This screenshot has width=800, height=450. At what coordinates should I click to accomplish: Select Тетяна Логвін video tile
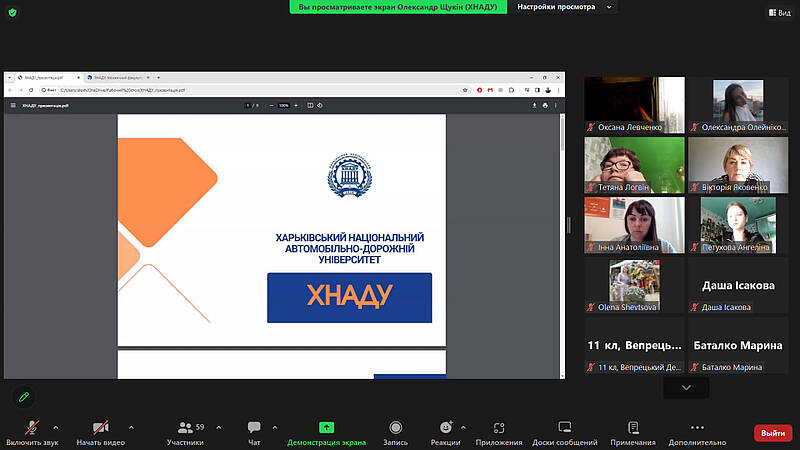pos(634,165)
